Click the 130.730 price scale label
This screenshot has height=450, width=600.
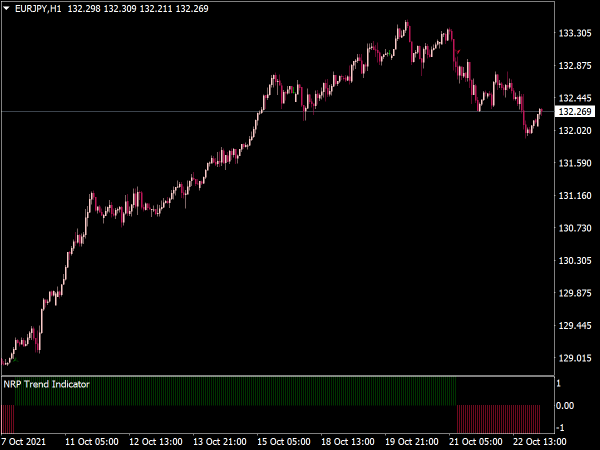tap(575, 228)
